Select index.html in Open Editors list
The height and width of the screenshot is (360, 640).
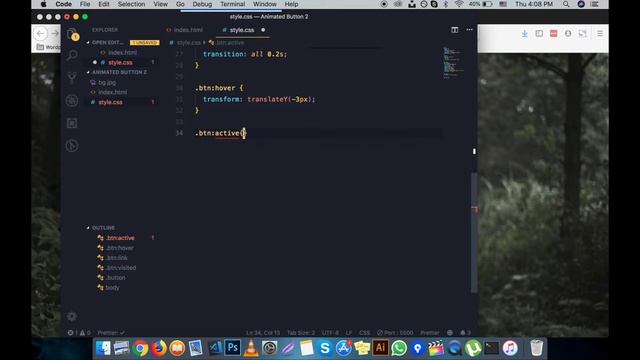[x=122, y=53]
